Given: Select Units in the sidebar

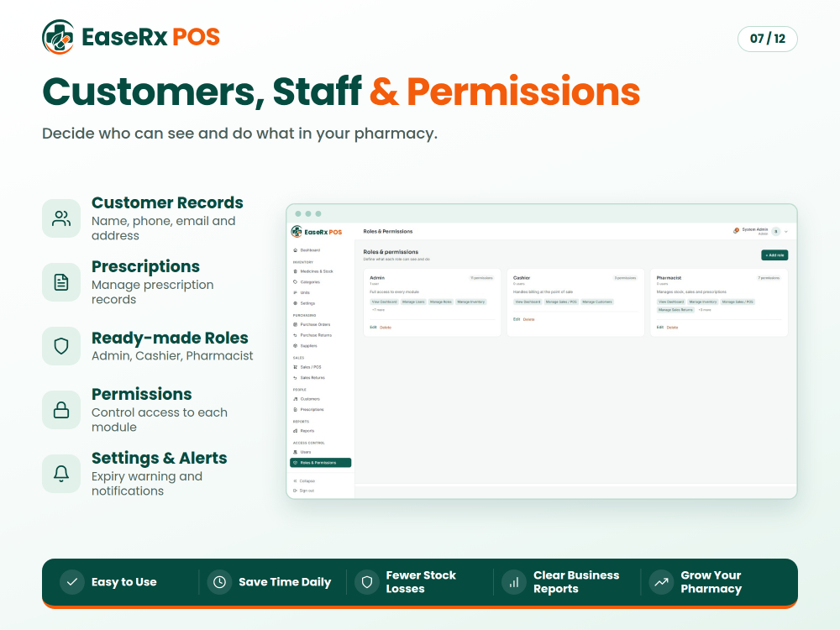Looking at the screenshot, I should coord(302,292).
